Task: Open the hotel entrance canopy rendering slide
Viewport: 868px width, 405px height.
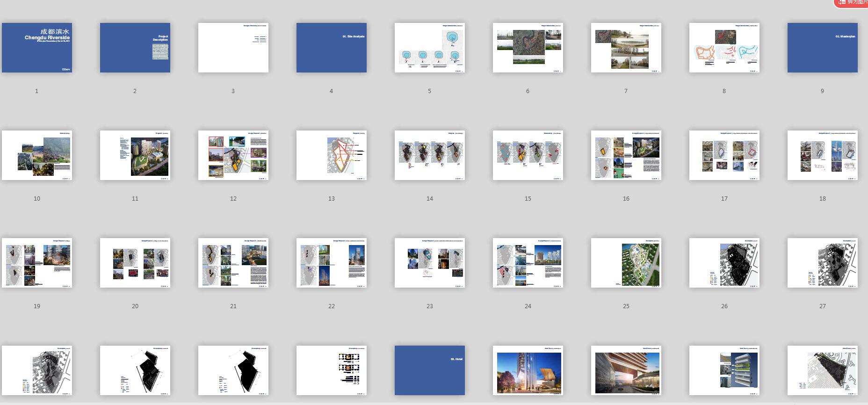Action: point(626,370)
